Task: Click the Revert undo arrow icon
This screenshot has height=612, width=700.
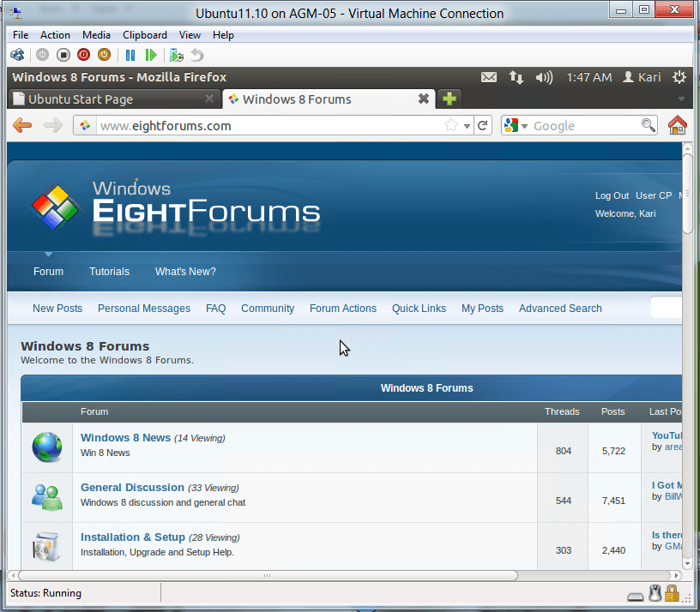Action: point(197,55)
